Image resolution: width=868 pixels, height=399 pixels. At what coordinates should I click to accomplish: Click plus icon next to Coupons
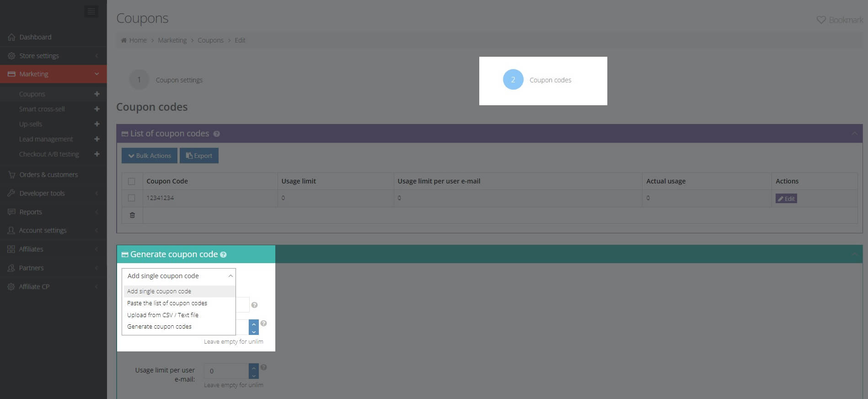[x=96, y=94]
